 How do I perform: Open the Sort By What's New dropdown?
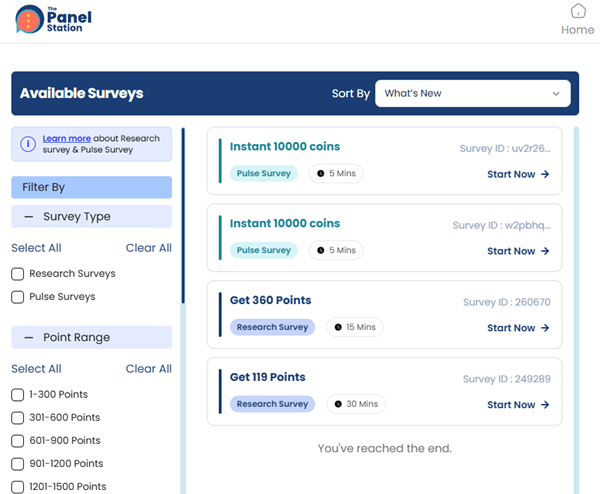pyautogui.click(x=473, y=93)
